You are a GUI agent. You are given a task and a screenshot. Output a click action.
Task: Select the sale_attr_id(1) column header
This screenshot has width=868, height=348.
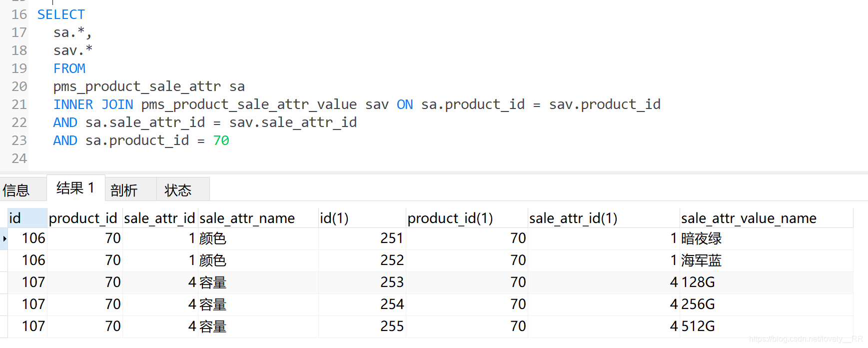point(573,218)
